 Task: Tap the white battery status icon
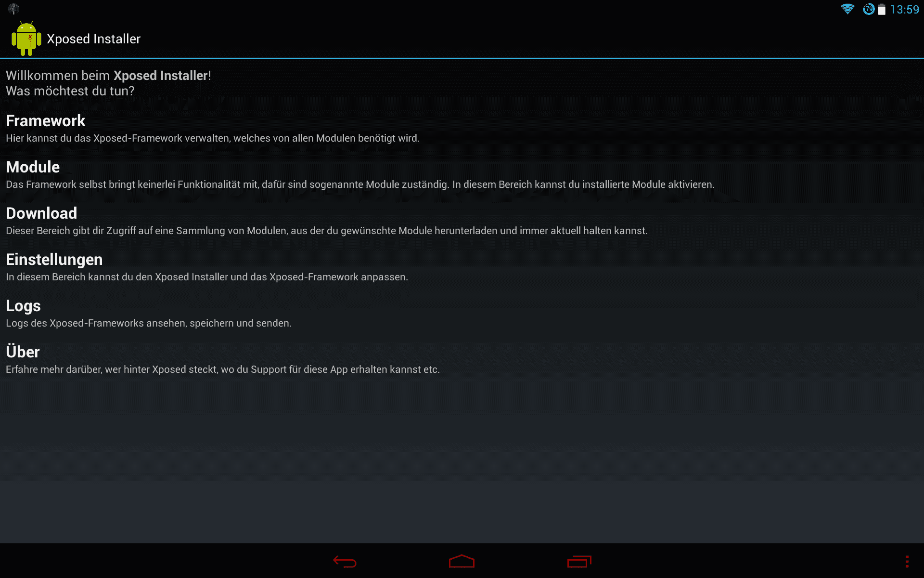coord(882,10)
